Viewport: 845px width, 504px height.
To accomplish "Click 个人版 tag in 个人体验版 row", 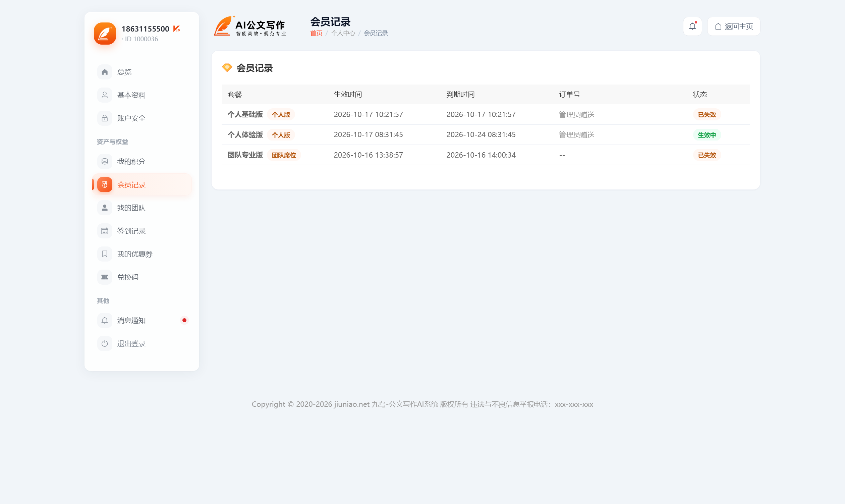I will (x=281, y=135).
